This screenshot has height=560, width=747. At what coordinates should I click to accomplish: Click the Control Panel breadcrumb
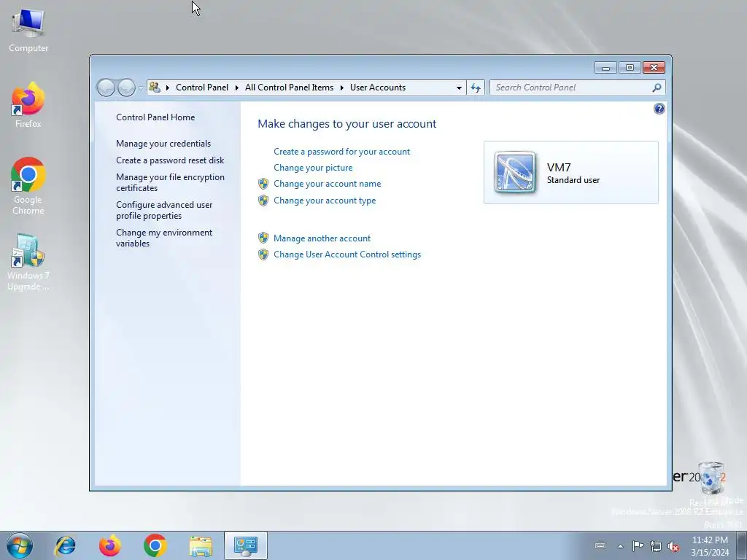(x=202, y=87)
